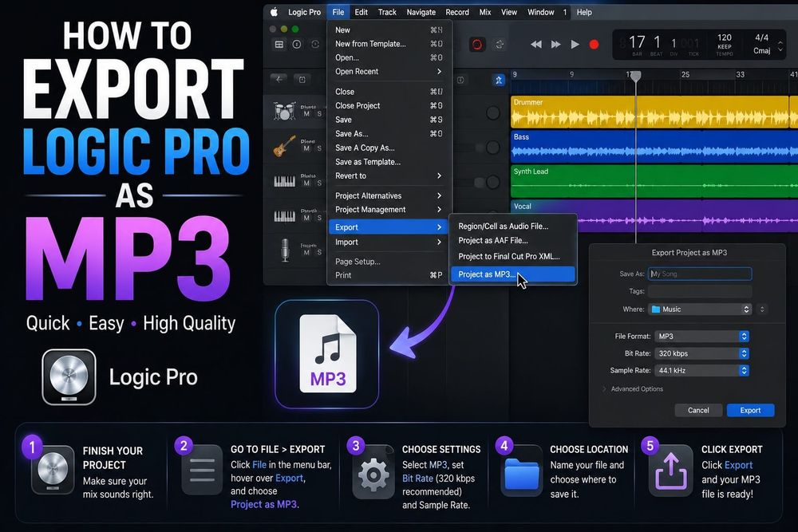Select the drum kit track icon
The image size is (798, 532).
click(x=285, y=110)
